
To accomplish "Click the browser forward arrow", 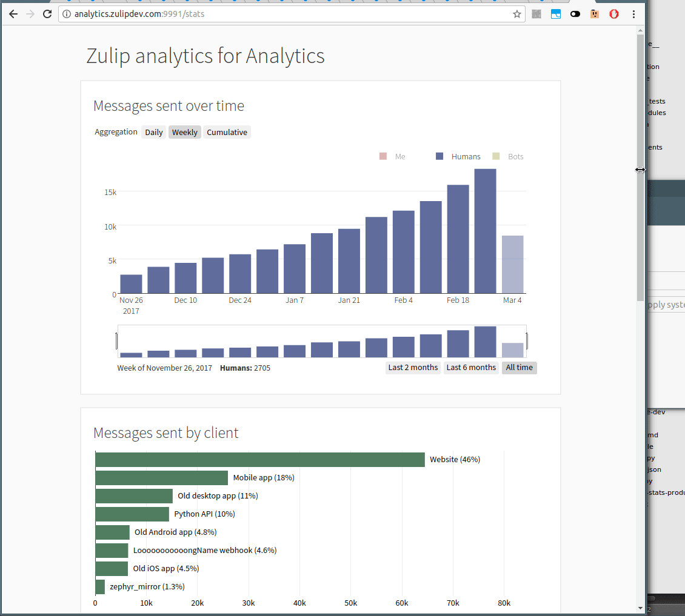I will [x=30, y=14].
